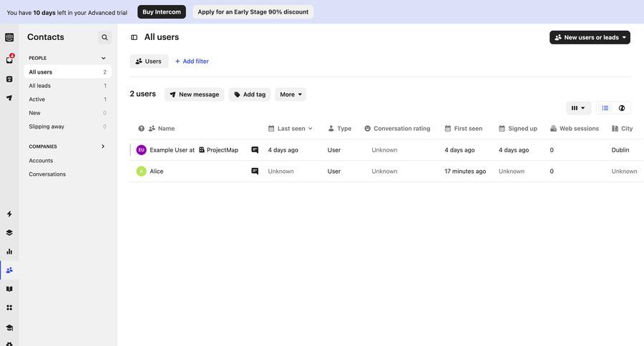Click the Conversation rating column header

[397, 129]
